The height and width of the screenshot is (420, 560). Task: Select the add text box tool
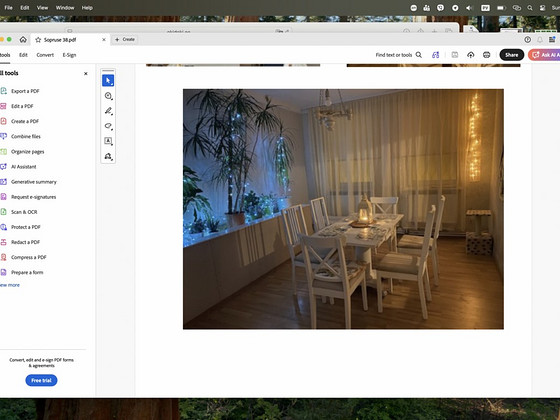(x=108, y=141)
